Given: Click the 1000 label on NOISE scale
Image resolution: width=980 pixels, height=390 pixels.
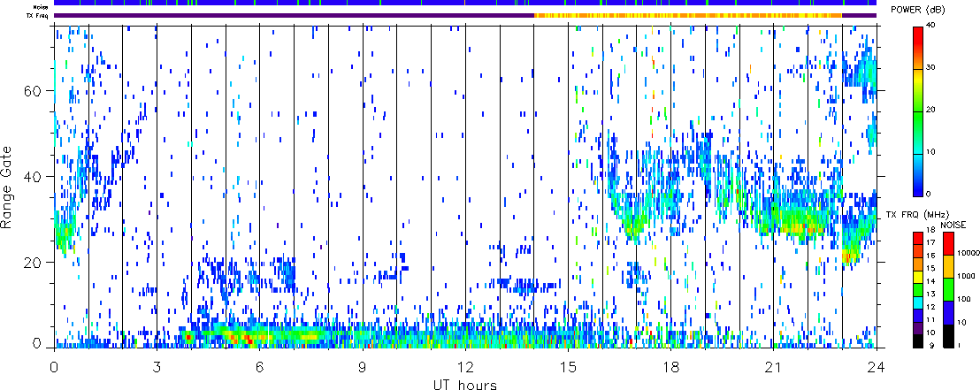Looking at the screenshot, I should click(966, 276).
